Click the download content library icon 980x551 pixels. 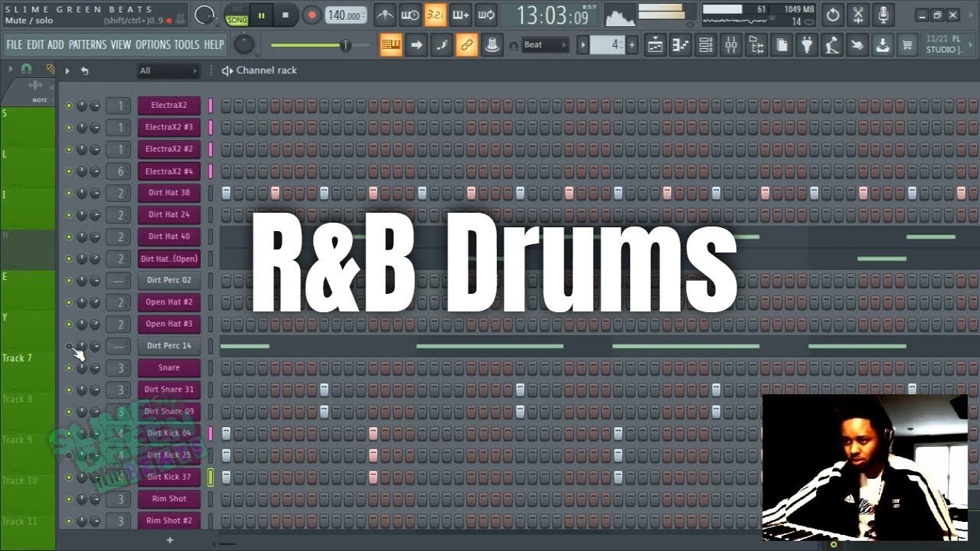coord(882,45)
